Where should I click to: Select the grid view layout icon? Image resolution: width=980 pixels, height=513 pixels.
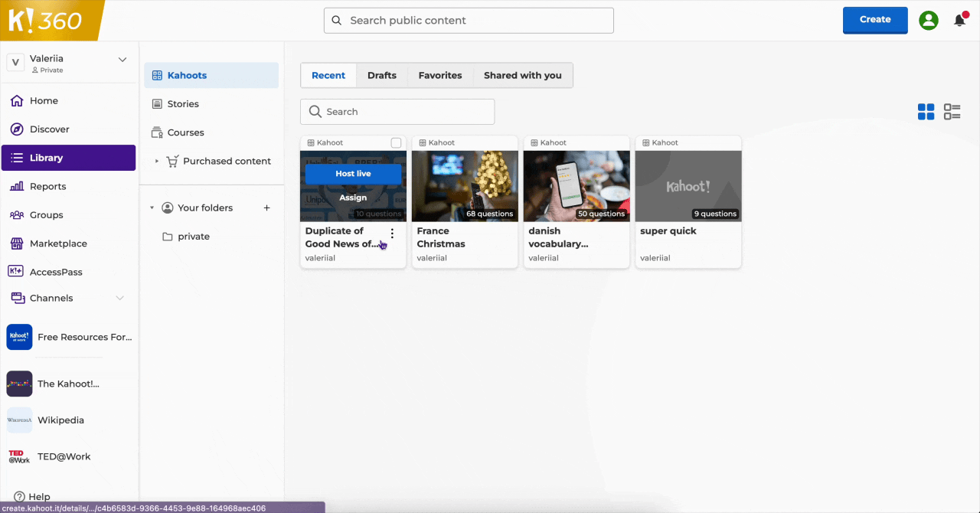click(926, 112)
